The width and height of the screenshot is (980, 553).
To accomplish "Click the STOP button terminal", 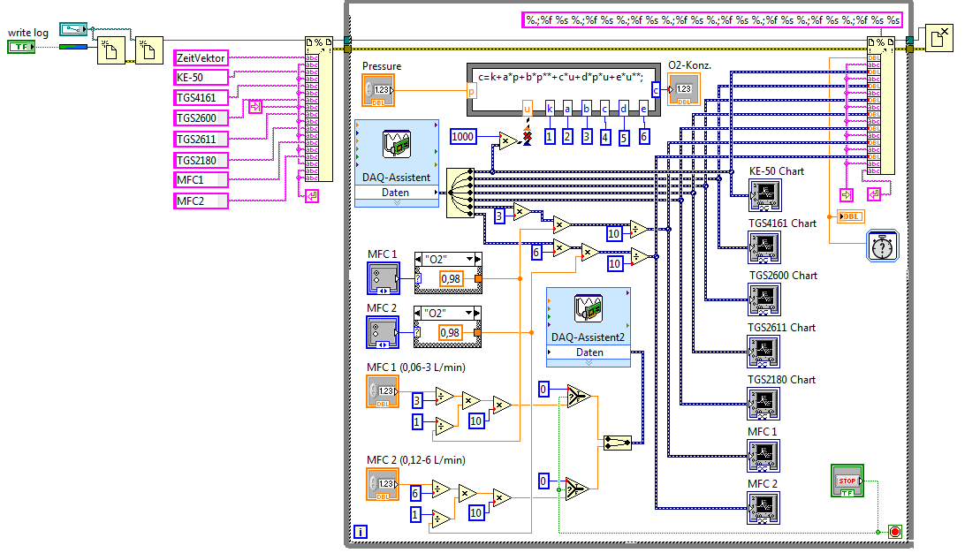I will point(847,481).
